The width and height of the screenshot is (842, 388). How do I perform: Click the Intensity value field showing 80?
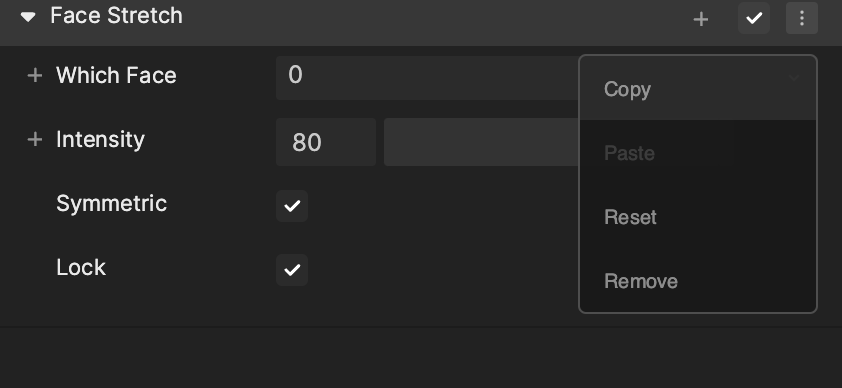326,142
